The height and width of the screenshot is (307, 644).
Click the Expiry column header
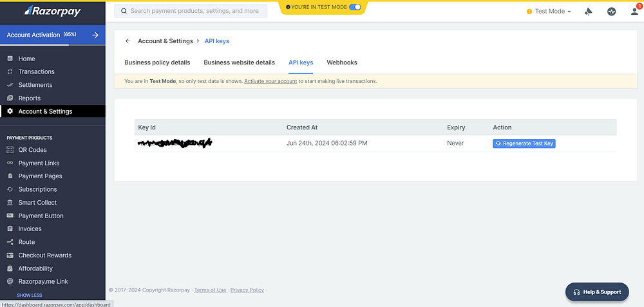[x=456, y=127]
